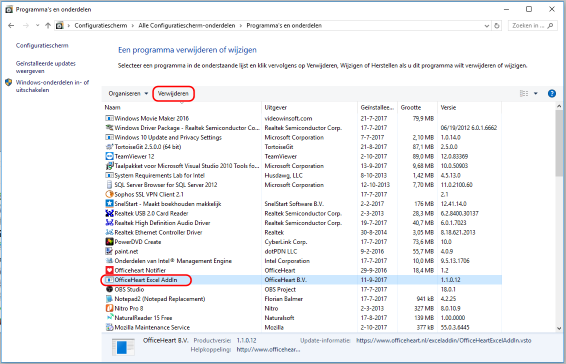Click dotPDN LLC publisher cell

pyautogui.click(x=281, y=251)
